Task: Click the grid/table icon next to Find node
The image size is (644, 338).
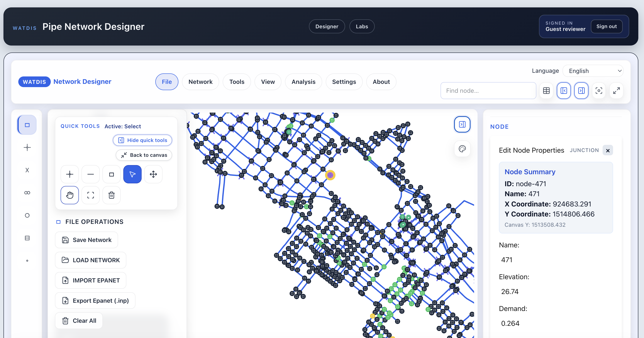Action: (x=546, y=91)
